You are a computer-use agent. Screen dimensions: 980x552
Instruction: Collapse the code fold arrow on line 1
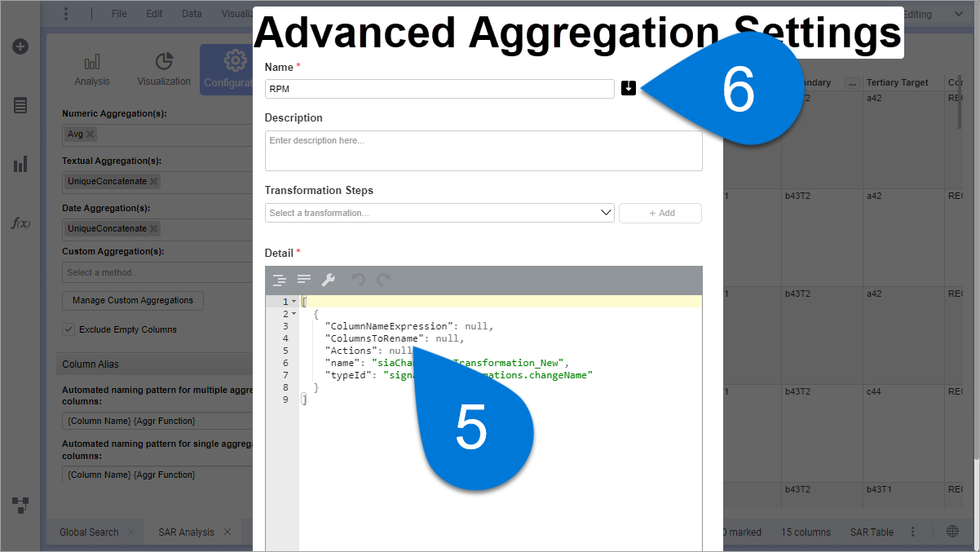click(x=294, y=302)
